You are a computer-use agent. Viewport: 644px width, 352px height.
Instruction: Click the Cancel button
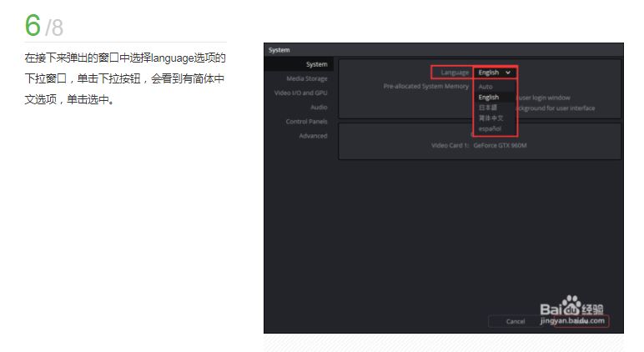tap(516, 321)
